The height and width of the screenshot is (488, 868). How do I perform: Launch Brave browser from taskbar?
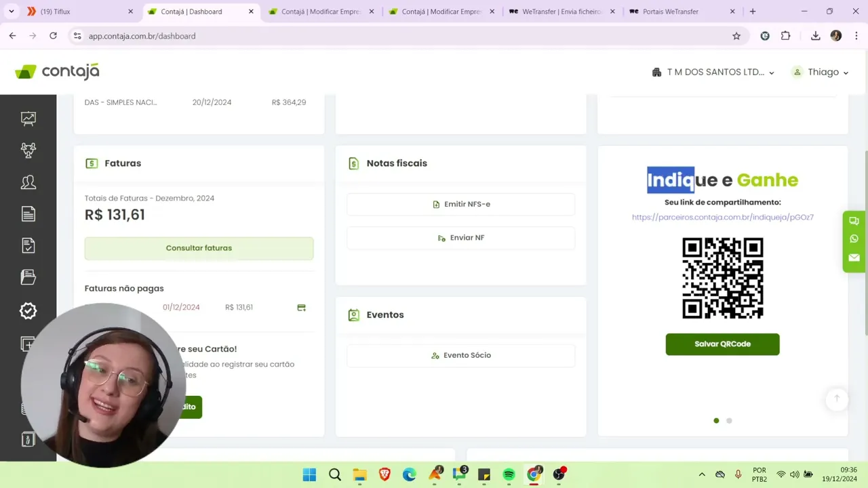(384, 474)
